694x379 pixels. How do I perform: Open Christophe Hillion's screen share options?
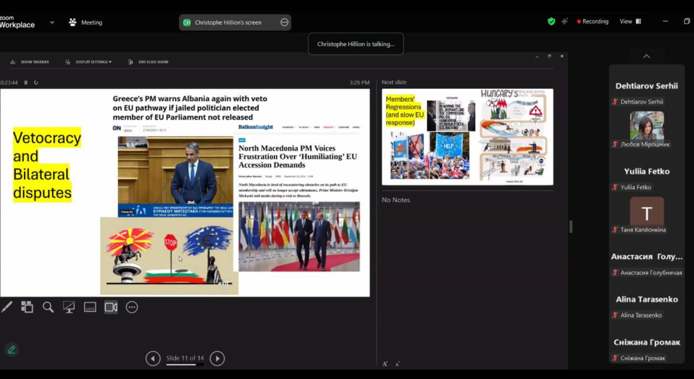pos(284,22)
